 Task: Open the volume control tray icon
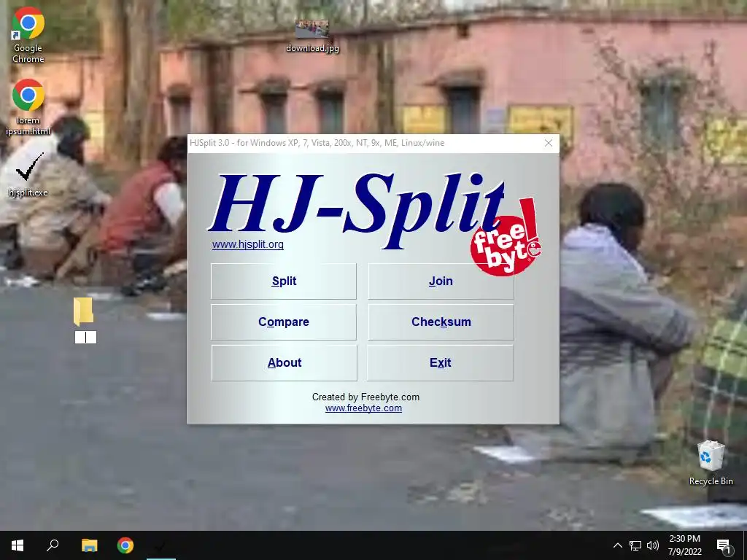coord(653,545)
